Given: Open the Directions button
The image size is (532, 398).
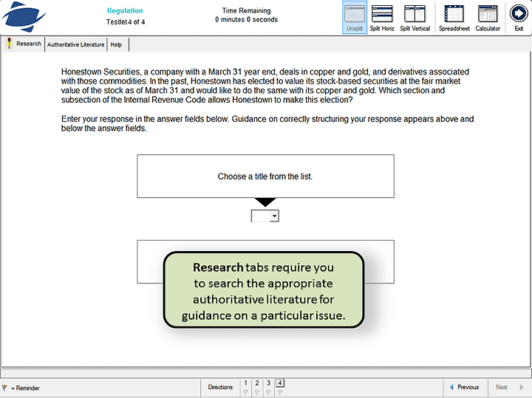Looking at the screenshot, I should pyautogui.click(x=220, y=387).
